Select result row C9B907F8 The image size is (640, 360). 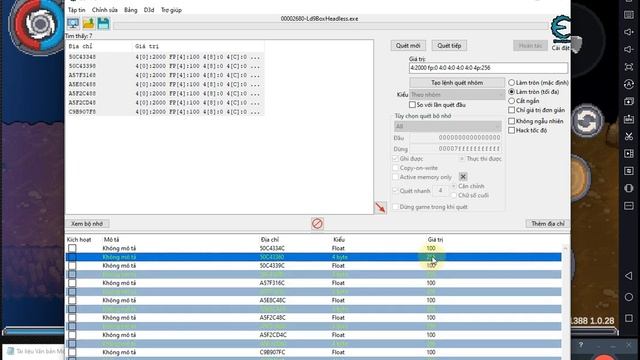click(x=165, y=112)
